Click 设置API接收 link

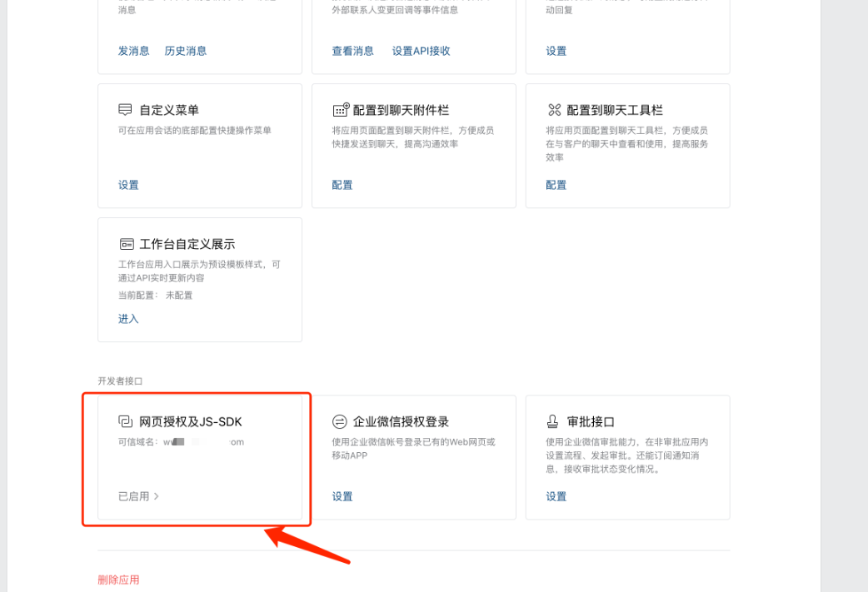[421, 51]
